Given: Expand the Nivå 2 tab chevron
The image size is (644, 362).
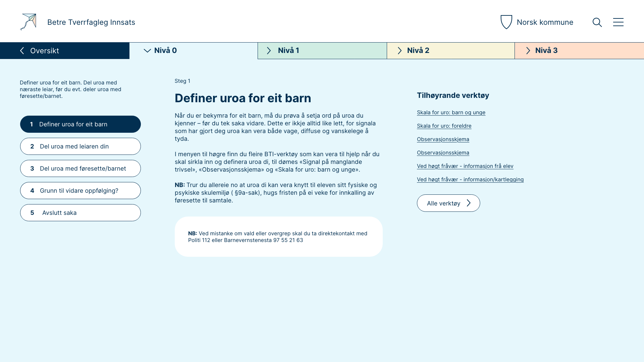Looking at the screenshot, I should coord(399,51).
